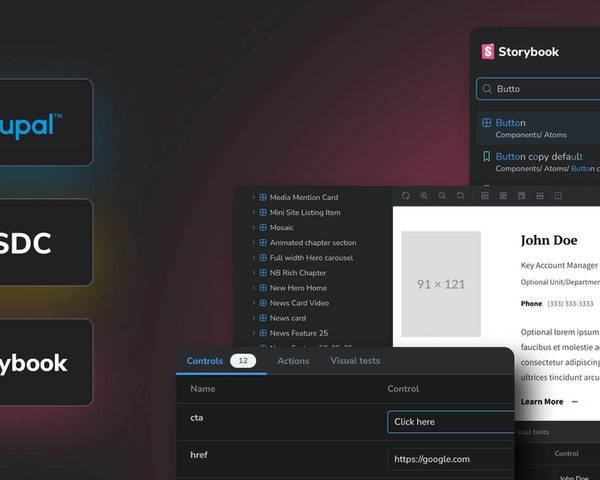This screenshot has width=600, height=480.
Task: Switch to the Controls tab
Action: pyautogui.click(x=221, y=361)
